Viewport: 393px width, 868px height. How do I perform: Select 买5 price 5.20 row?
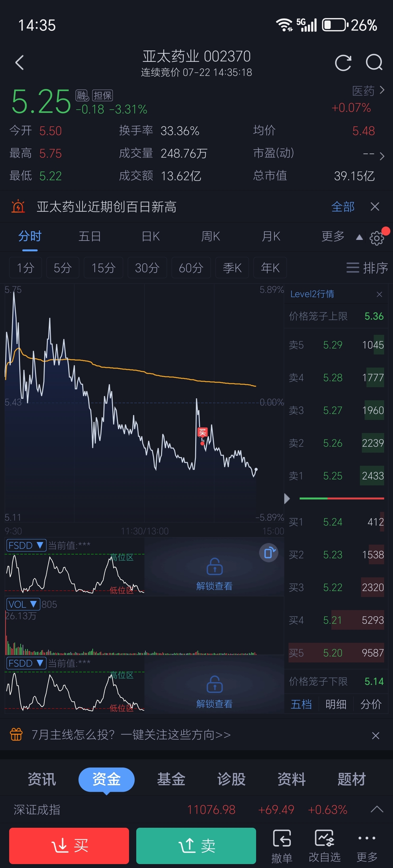336,653
